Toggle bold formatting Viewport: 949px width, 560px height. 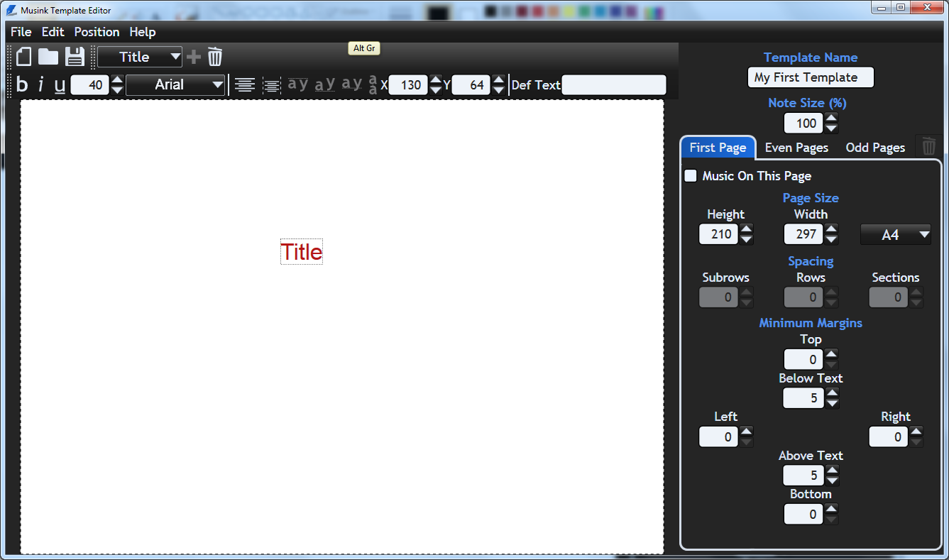[22, 85]
